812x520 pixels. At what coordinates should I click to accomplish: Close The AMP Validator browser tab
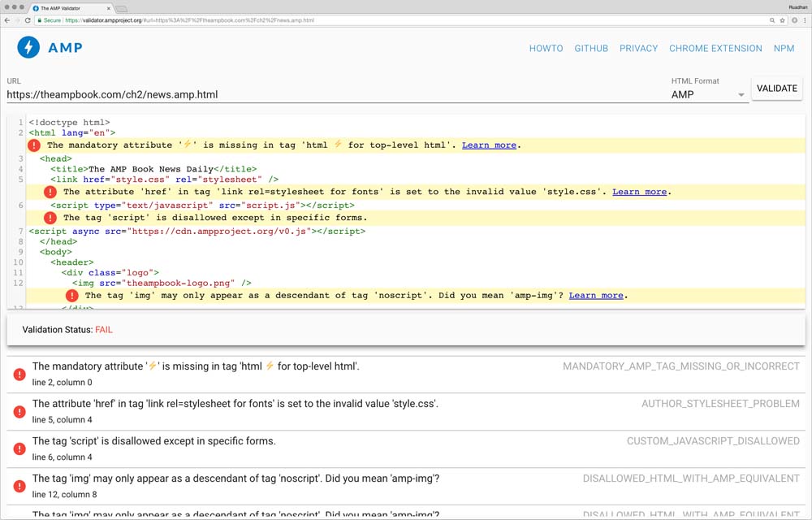click(x=109, y=8)
